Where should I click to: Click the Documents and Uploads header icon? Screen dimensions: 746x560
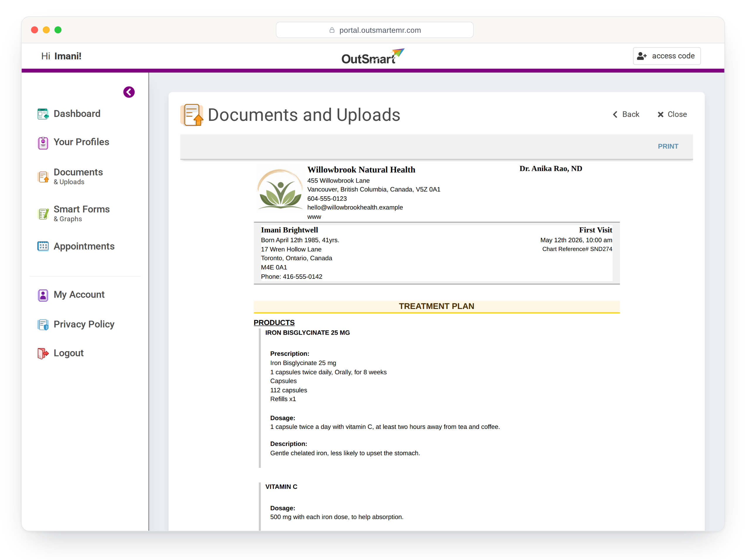pos(192,115)
